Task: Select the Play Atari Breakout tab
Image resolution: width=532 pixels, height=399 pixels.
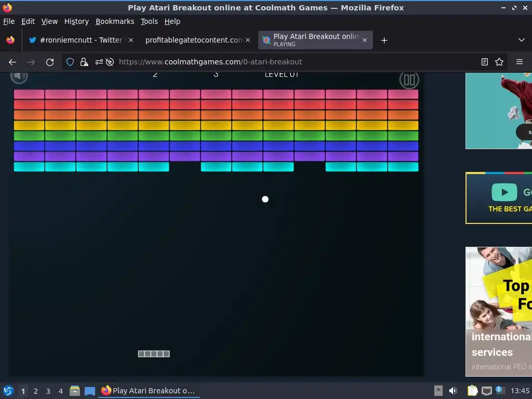Action: tap(315, 40)
